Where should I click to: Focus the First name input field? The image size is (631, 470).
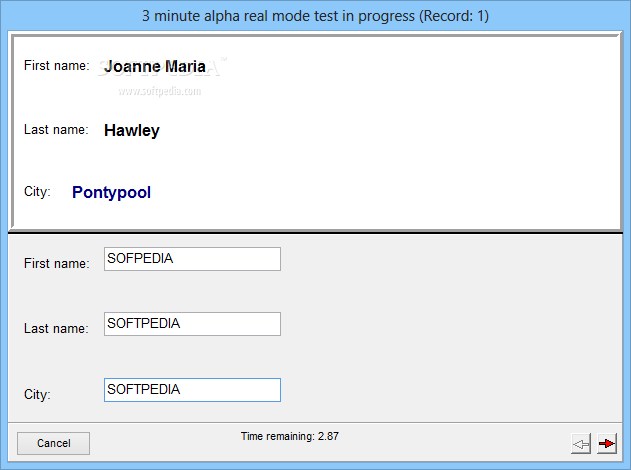click(x=192, y=259)
